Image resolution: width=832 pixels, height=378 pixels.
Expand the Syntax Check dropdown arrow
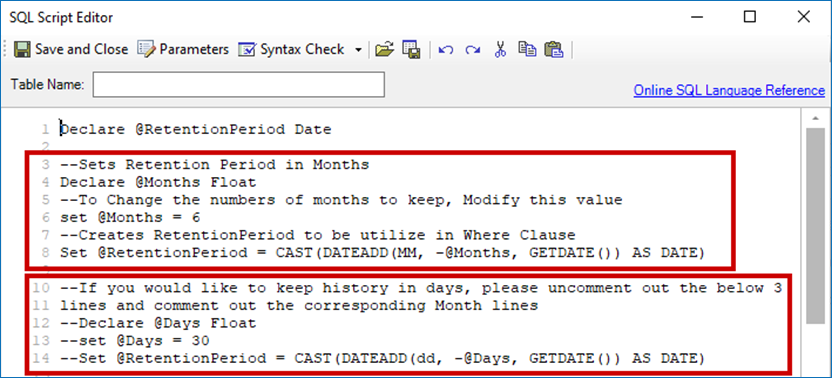[358, 50]
